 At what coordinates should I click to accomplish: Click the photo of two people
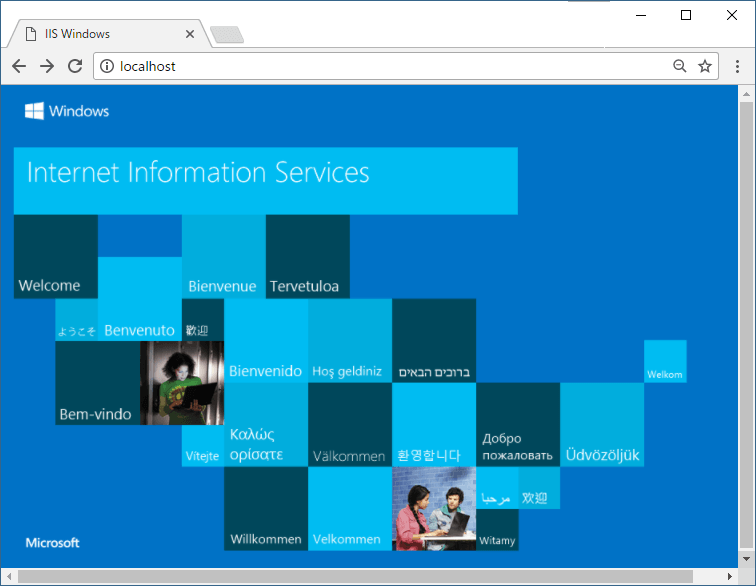(x=433, y=509)
